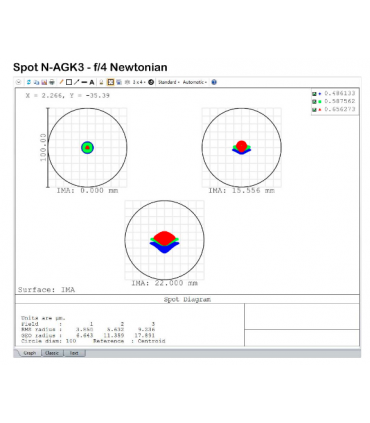Select the orange pencil annotate tool

(x=61, y=82)
